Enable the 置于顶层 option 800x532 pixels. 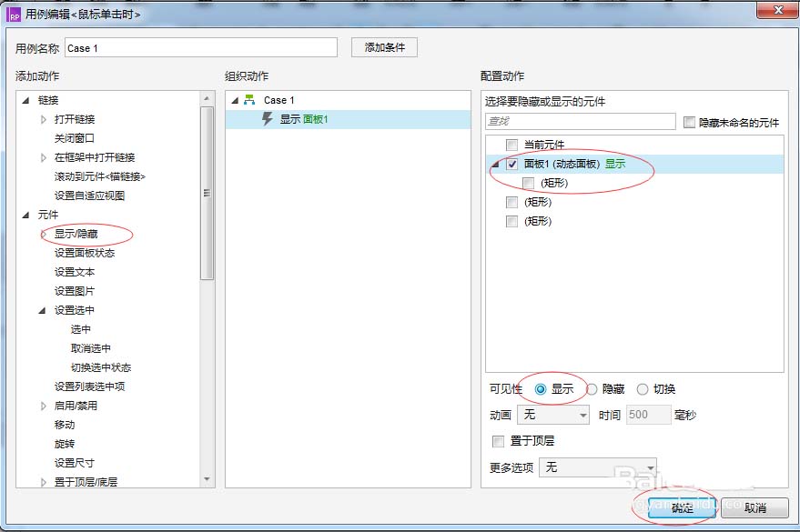(x=499, y=440)
